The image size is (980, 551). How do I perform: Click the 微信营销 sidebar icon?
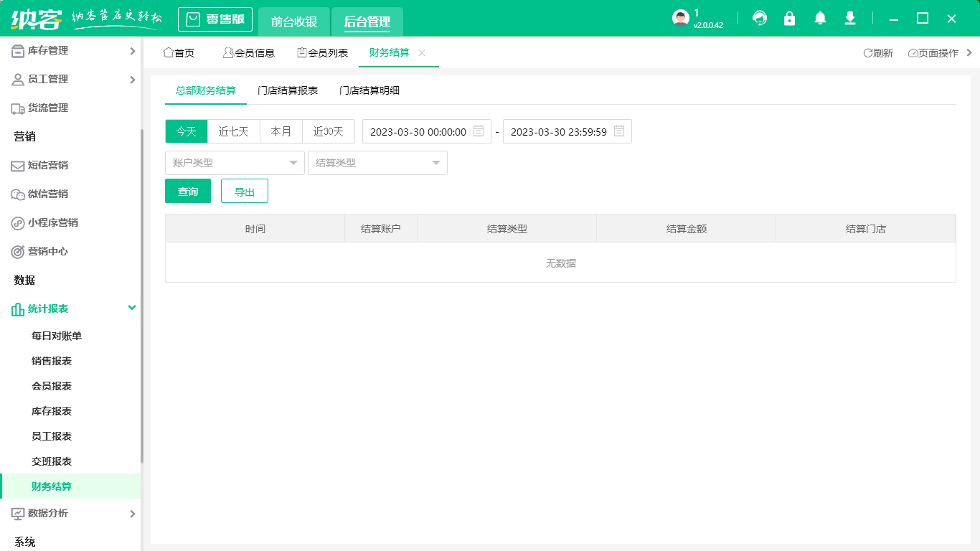click(17, 194)
